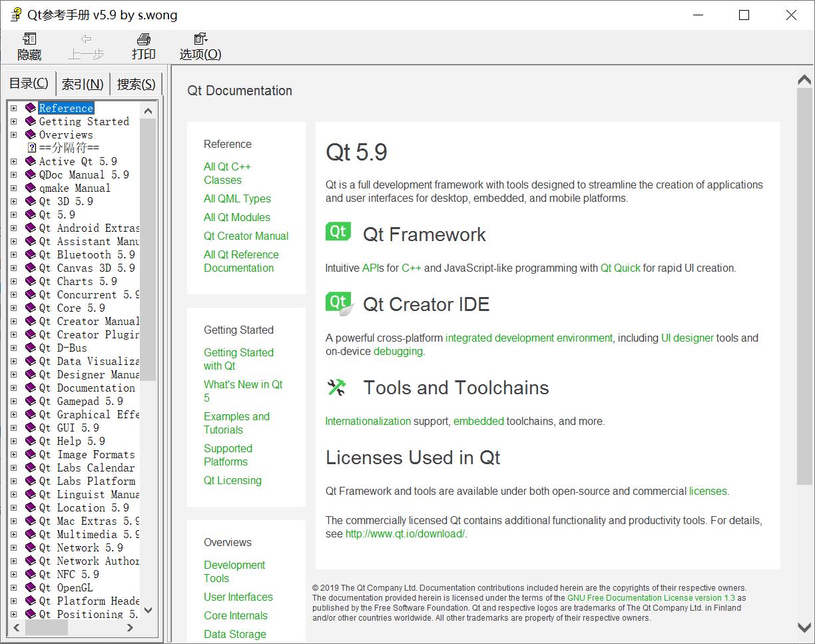This screenshot has height=644, width=815.
Task: Click the Tools and Toolchains wrench icon
Action: (337, 388)
